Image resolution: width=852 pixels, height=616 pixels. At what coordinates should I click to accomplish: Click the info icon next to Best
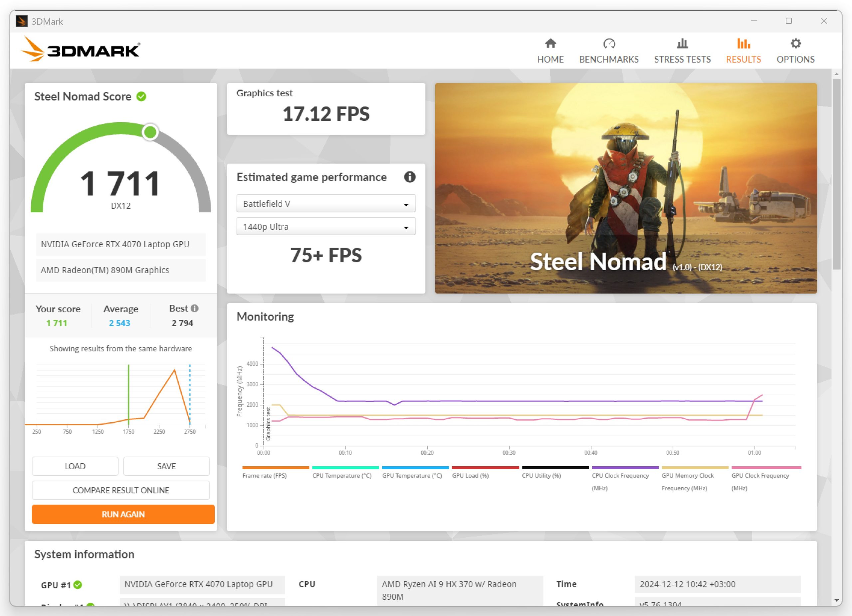pos(194,308)
